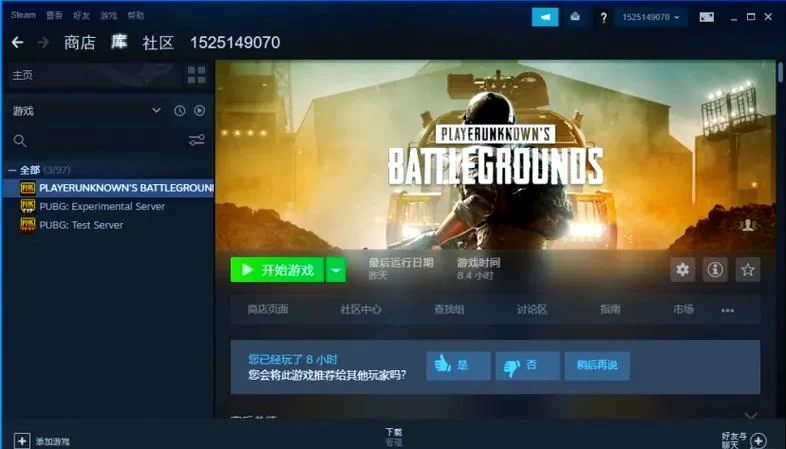Image resolution: width=786 pixels, height=449 pixels.
Task: Open the 指南 guides link
Action: [x=610, y=310]
